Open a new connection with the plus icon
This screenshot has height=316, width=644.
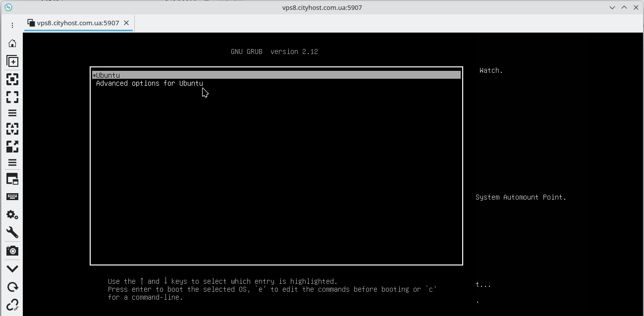click(12, 61)
